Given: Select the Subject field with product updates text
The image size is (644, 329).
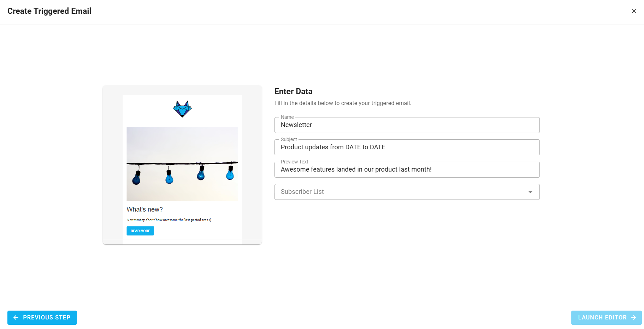Looking at the screenshot, I should pyautogui.click(x=406, y=147).
